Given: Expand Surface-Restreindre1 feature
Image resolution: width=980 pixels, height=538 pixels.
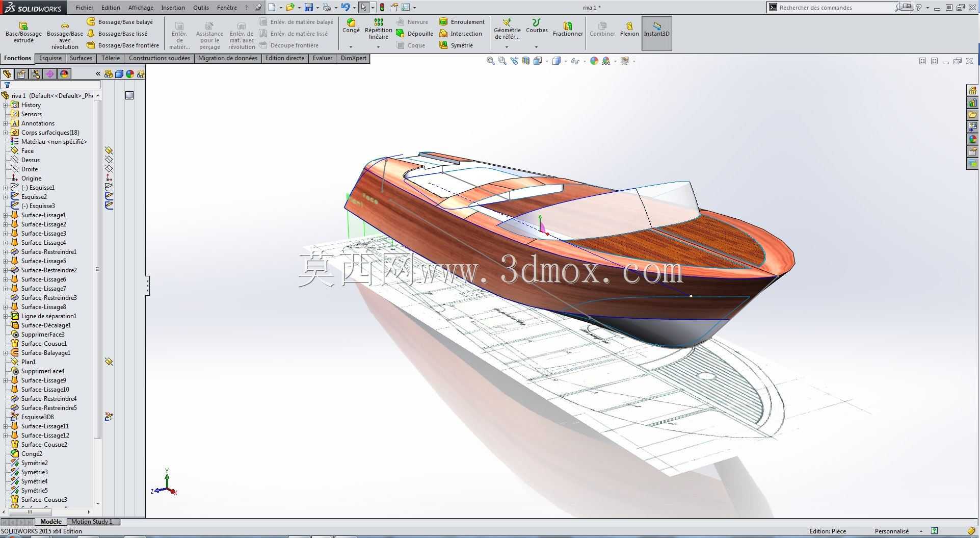Looking at the screenshot, I should [x=6, y=252].
